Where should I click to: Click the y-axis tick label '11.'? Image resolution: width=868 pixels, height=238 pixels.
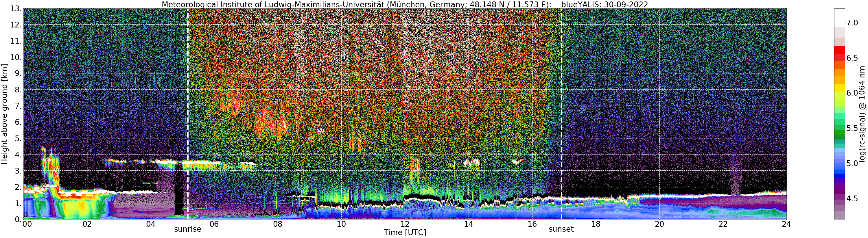tap(16, 41)
